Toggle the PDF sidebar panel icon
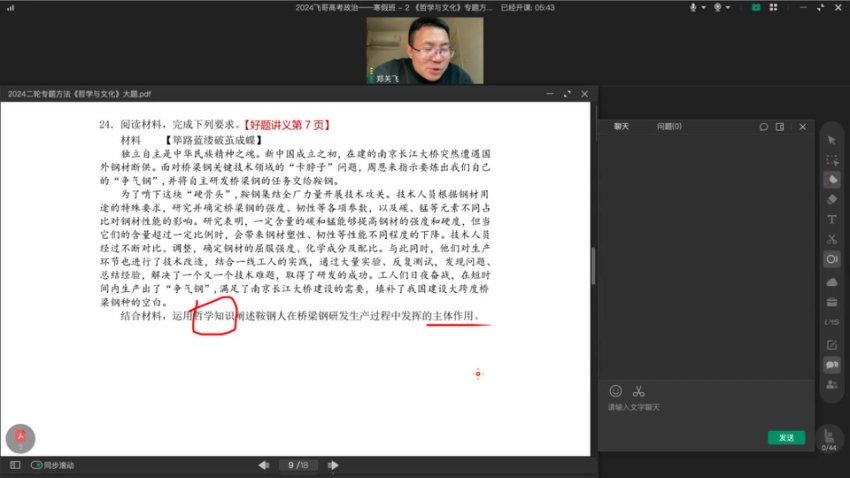The height and width of the screenshot is (478, 850). [15, 465]
